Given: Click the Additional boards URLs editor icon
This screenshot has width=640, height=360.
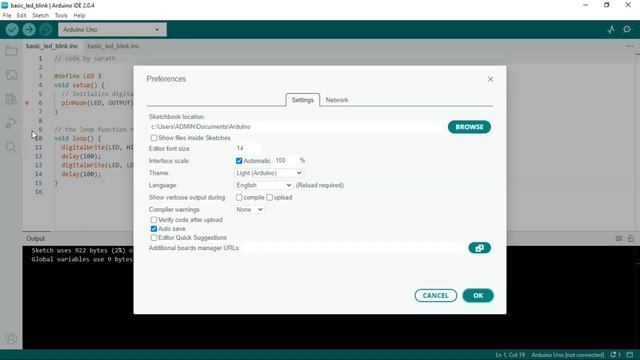Looking at the screenshot, I should pyautogui.click(x=480, y=248).
